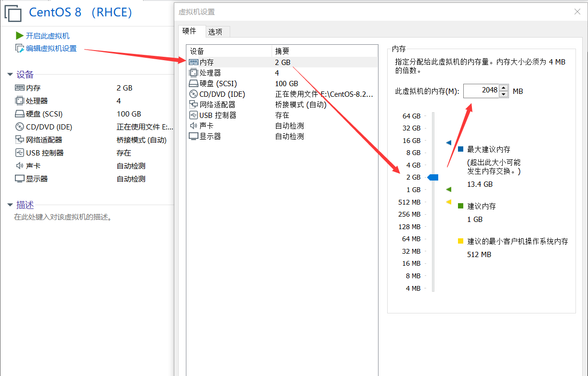This screenshot has height=376, width=588.
Task: Click 桥接模式 (自动) summary in settings list
Action: [x=301, y=105]
